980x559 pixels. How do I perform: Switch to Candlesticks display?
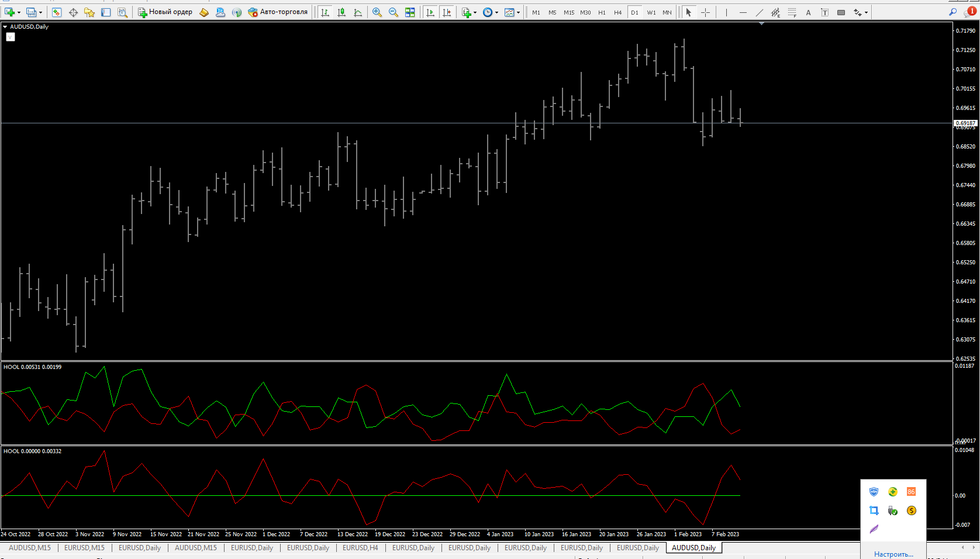click(341, 12)
